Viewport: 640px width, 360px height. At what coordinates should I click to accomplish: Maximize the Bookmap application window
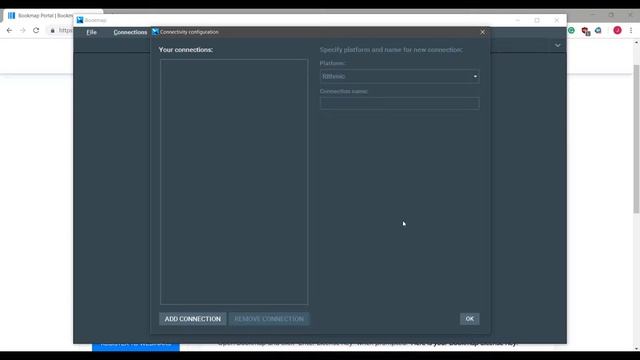click(x=537, y=20)
